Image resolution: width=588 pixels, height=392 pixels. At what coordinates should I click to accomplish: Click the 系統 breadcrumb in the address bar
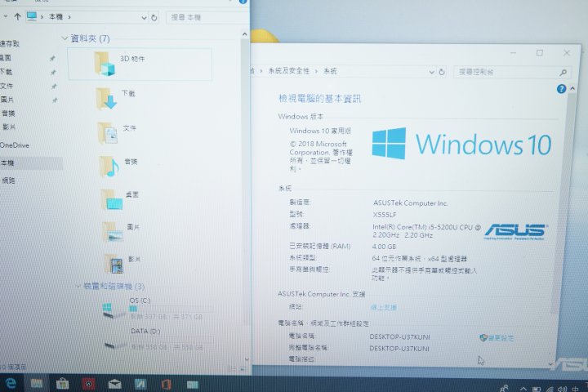pyautogui.click(x=331, y=71)
